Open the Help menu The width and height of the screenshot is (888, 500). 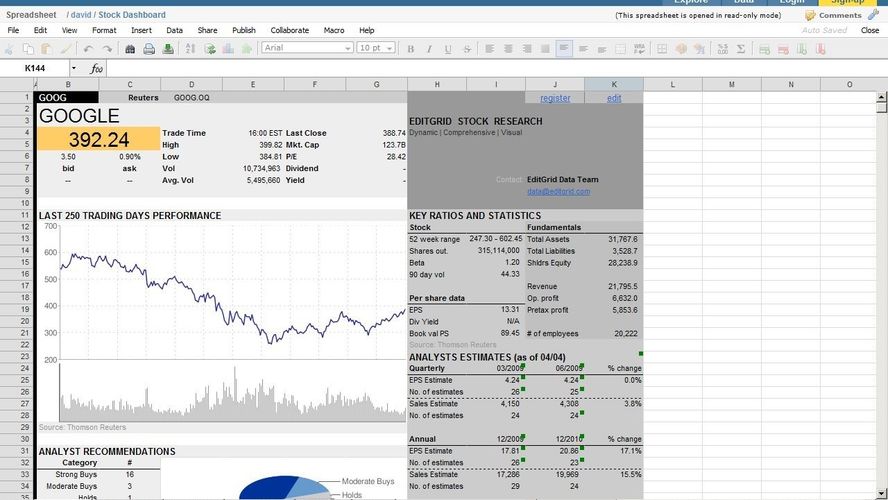366,30
